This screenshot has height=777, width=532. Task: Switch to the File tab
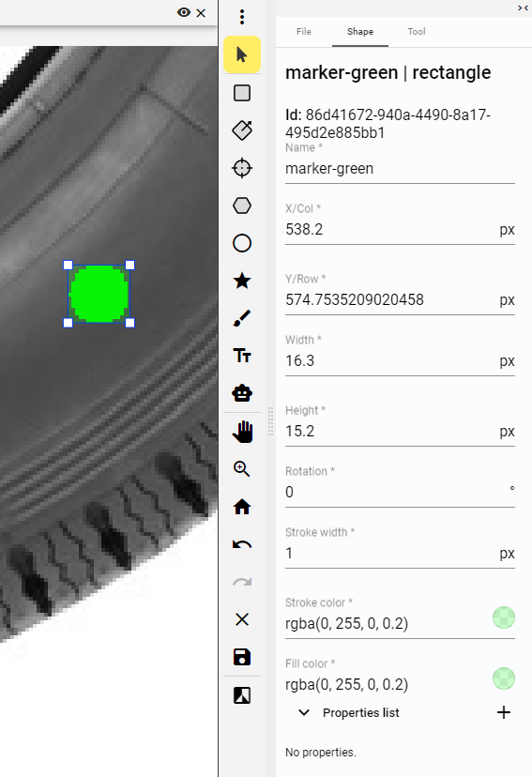(304, 32)
